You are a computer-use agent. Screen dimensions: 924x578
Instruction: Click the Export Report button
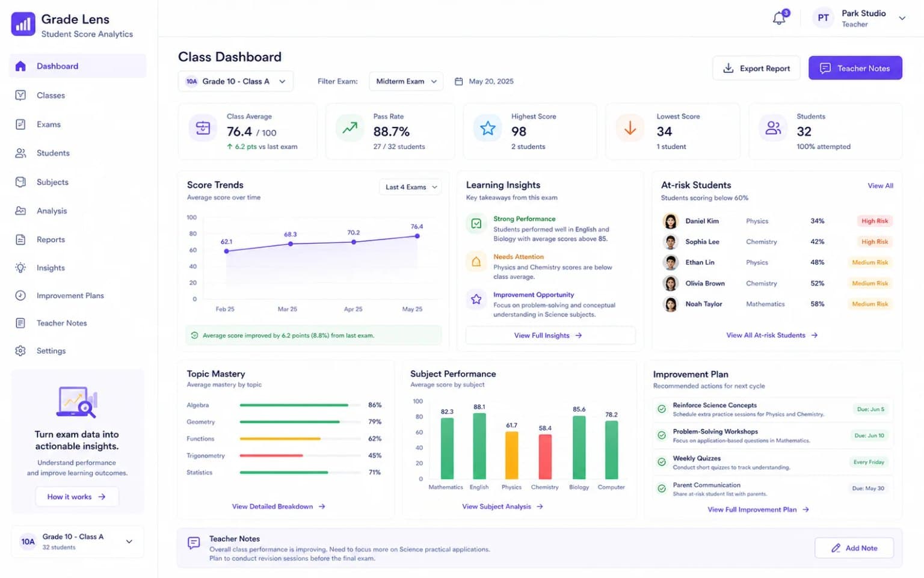click(756, 68)
